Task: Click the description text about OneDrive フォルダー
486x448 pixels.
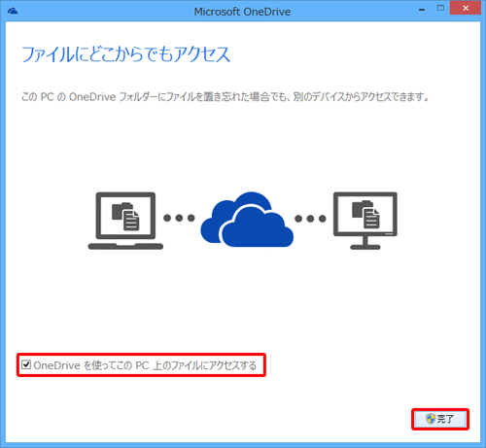Action: coord(226,97)
